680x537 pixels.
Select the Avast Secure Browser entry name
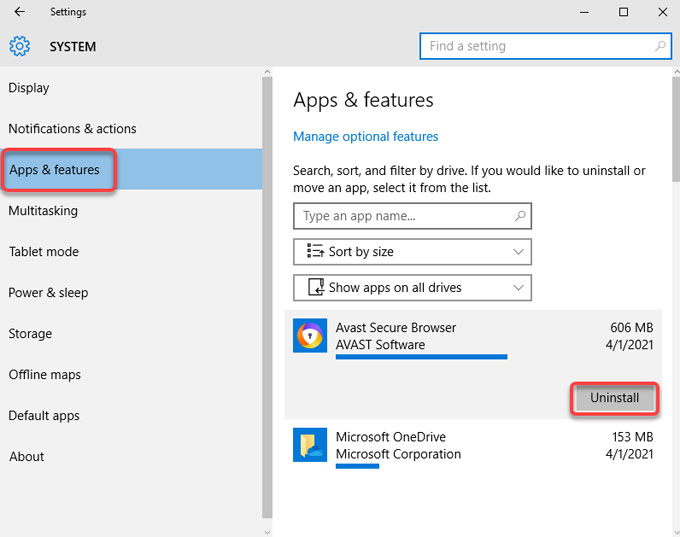(x=396, y=327)
